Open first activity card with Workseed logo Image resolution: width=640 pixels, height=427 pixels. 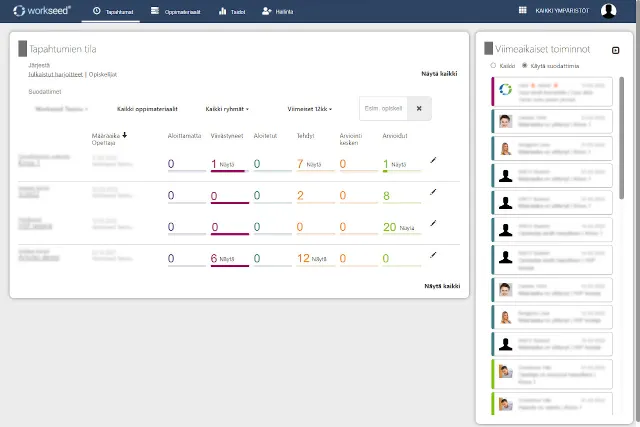(x=552, y=92)
